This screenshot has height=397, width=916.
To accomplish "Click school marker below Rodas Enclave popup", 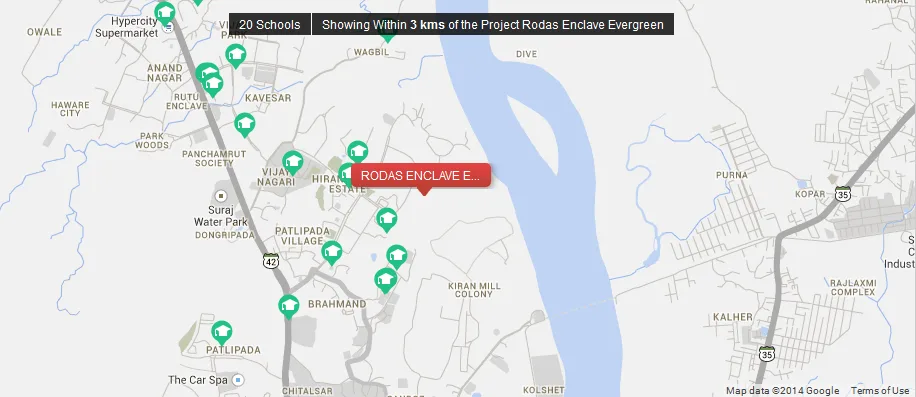I will 387,220.
